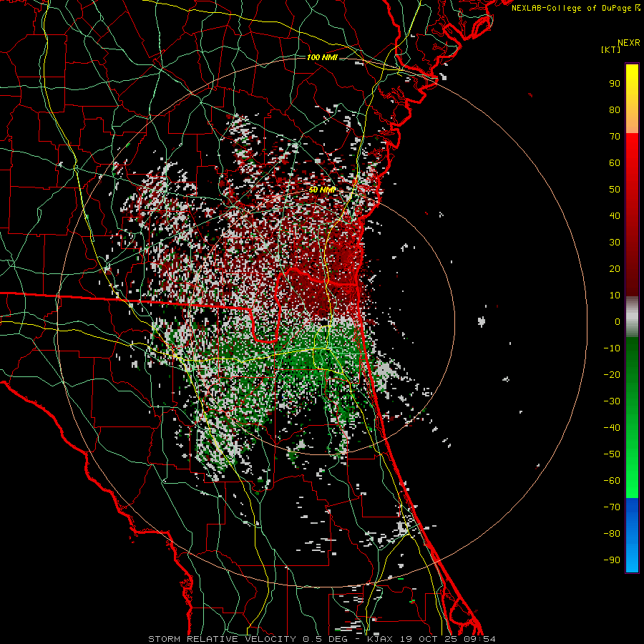Screen dimensions: 644x644
Task: Click the -60 value on the velocity scale
Action: pyautogui.click(x=612, y=481)
